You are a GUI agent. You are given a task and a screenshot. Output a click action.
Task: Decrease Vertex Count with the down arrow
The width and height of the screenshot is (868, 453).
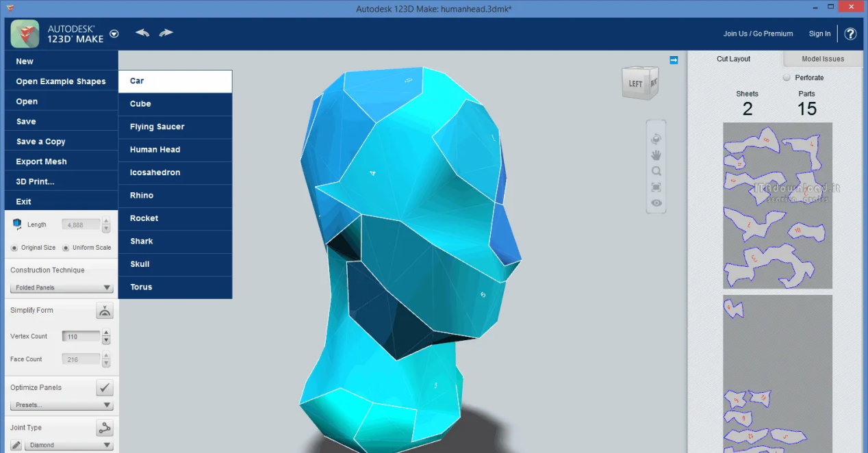point(106,341)
